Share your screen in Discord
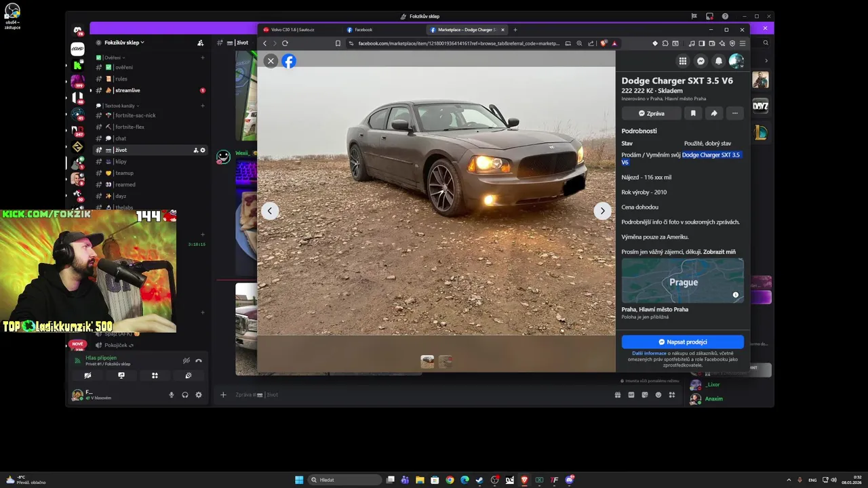The image size is (868, 488). (121, 375)
